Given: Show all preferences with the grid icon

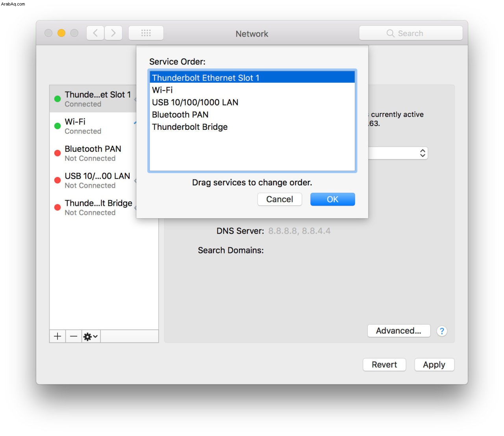Looking at the screenshot, I should pyautogui.click(x=146, y=33).
